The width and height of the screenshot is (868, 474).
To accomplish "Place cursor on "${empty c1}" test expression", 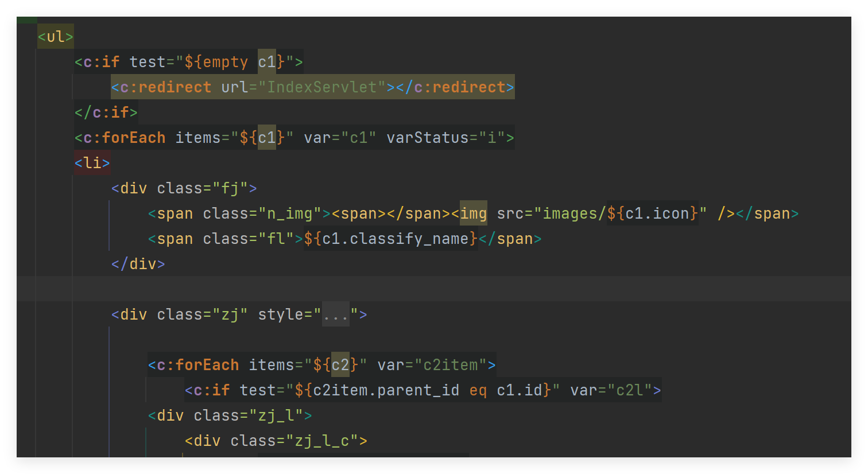I will (x=235, y=62).
